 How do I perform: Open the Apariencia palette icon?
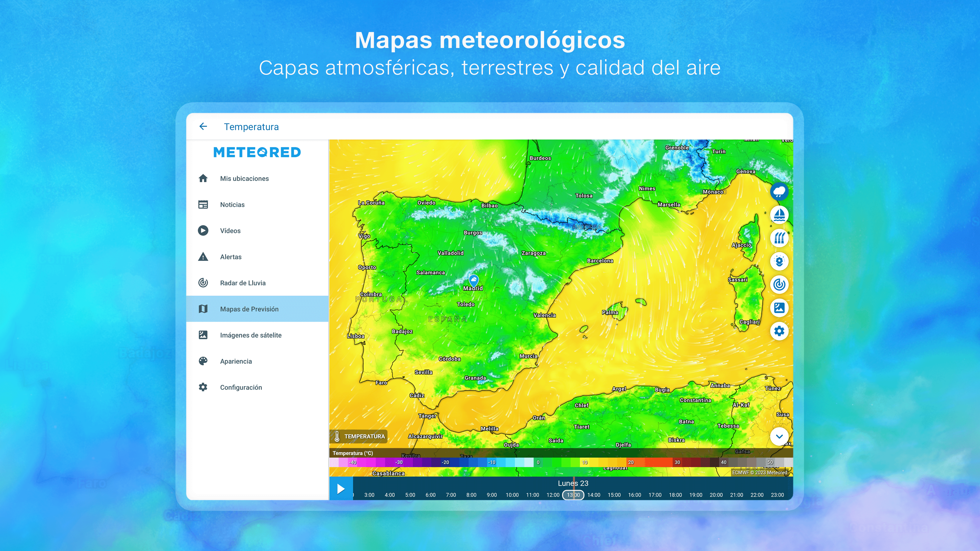203,361
